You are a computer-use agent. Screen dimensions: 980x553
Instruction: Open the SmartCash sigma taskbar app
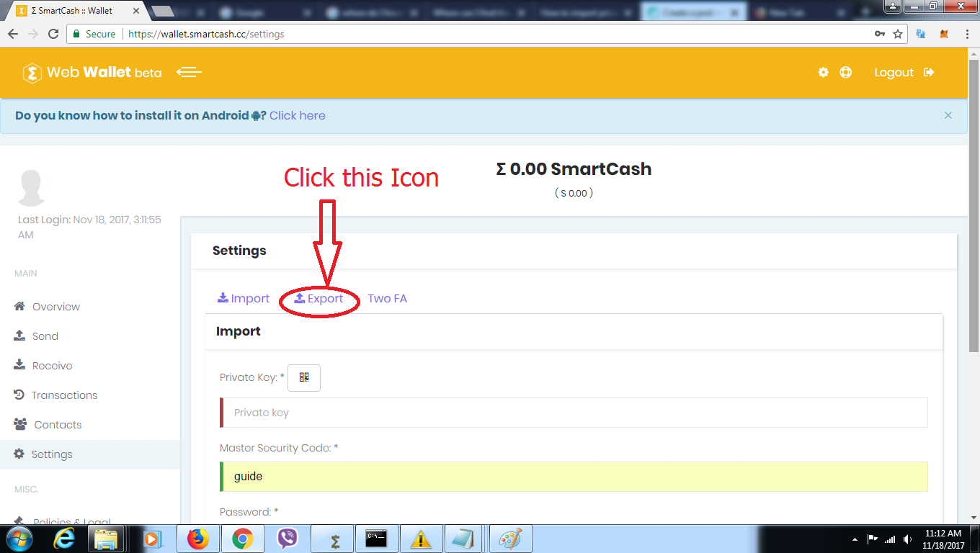tap(334, 539)
